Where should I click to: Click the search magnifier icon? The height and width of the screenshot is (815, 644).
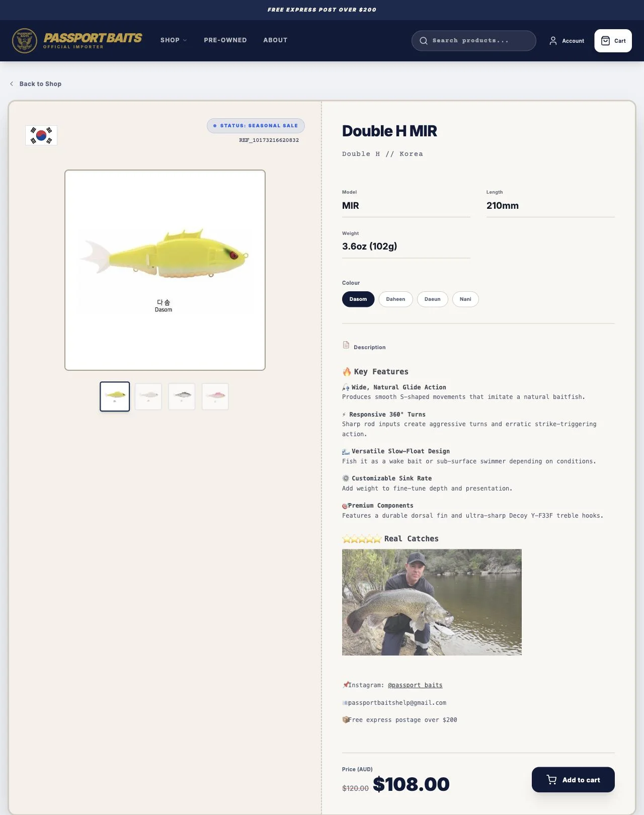click(x=424, y=41)
